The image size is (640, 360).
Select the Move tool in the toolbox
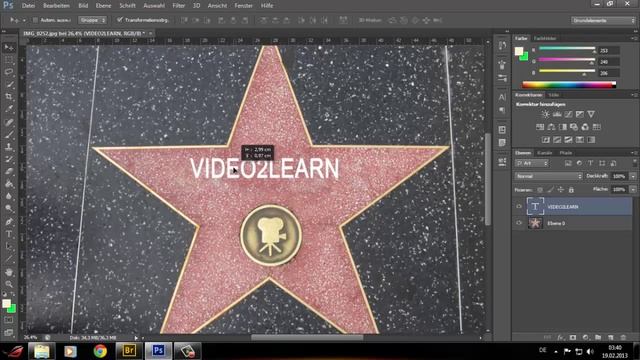(x=9, y=48)
